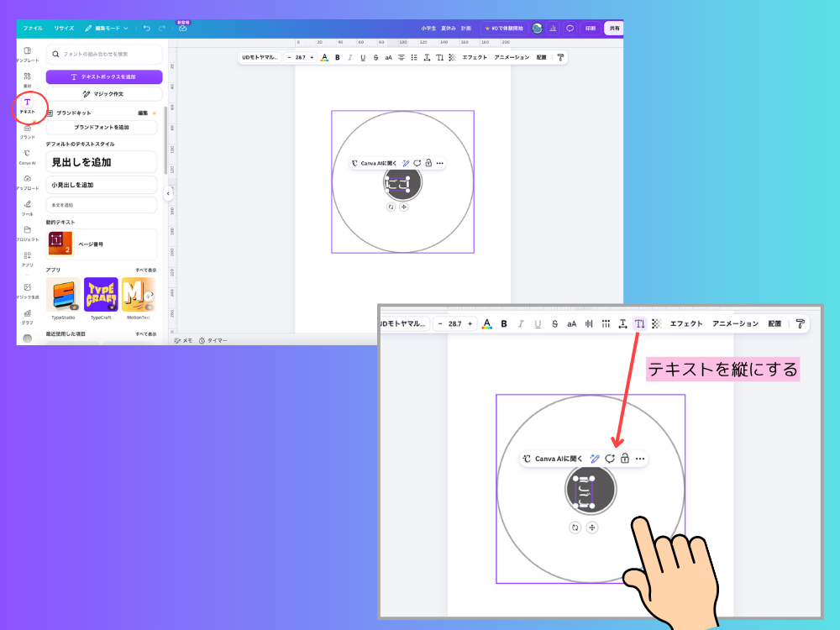Click the 共有 share button
The width and height of the screenshot is (840, 630).
(x=614, y=28)
